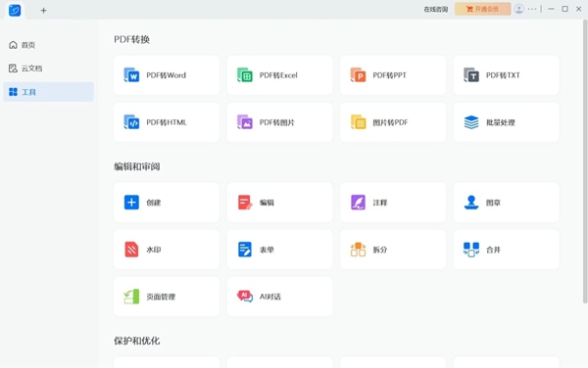Click the 批量处理 card label
This screenshot has width=588, height=368.
[x=501, y=122]
